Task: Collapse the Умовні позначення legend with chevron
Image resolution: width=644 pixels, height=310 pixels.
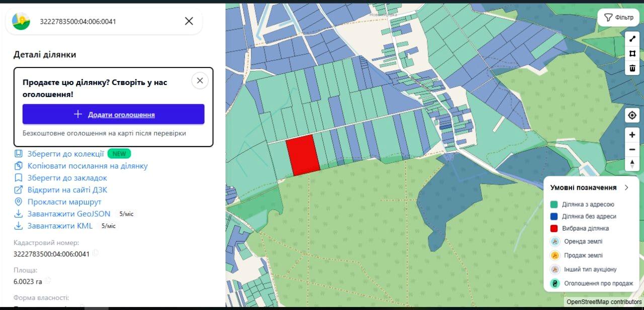Action: click(626, 187)
